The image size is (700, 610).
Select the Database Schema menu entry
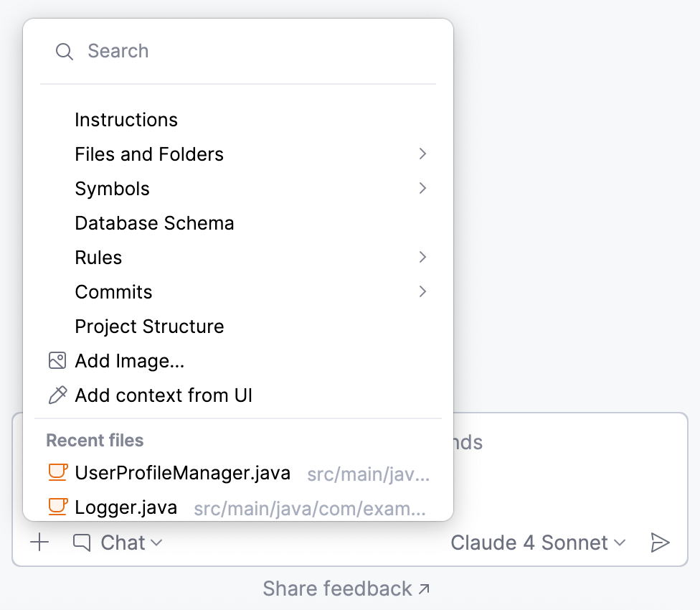(x=154, y=222)
